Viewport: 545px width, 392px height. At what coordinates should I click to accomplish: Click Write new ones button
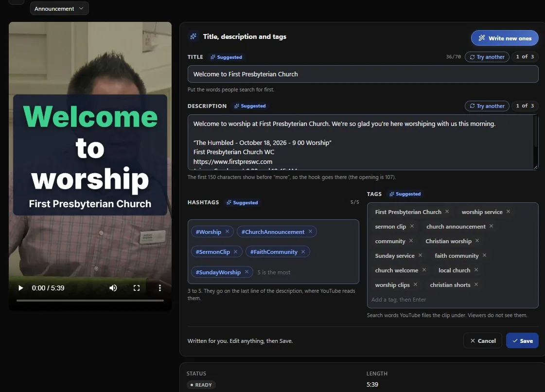(505, 38)
